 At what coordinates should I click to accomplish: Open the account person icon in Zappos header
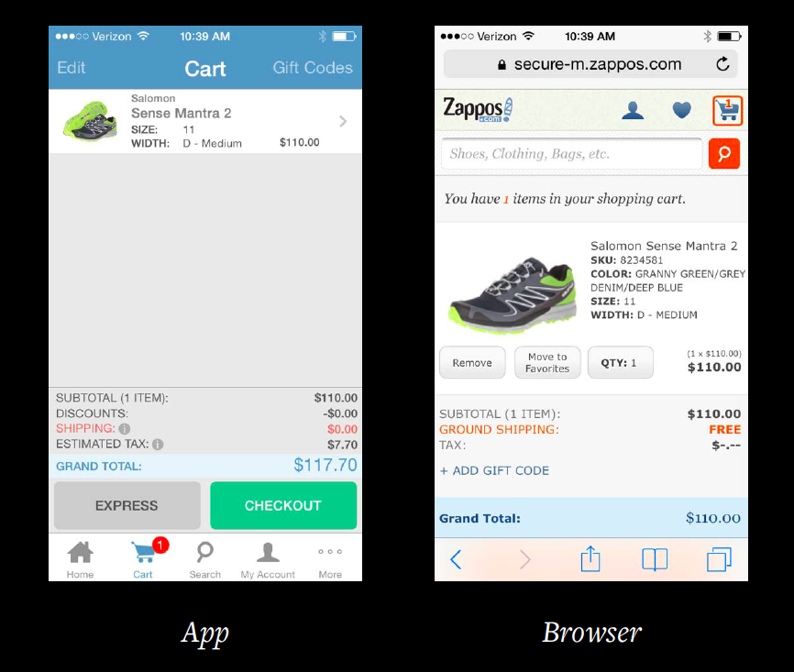(x=633, y=110)
